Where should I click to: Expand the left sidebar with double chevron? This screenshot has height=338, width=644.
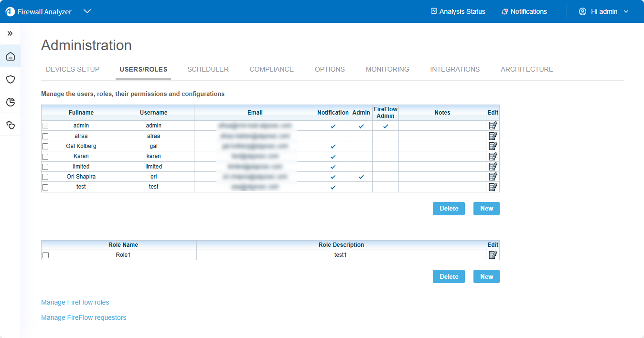(x=10, y=33)
